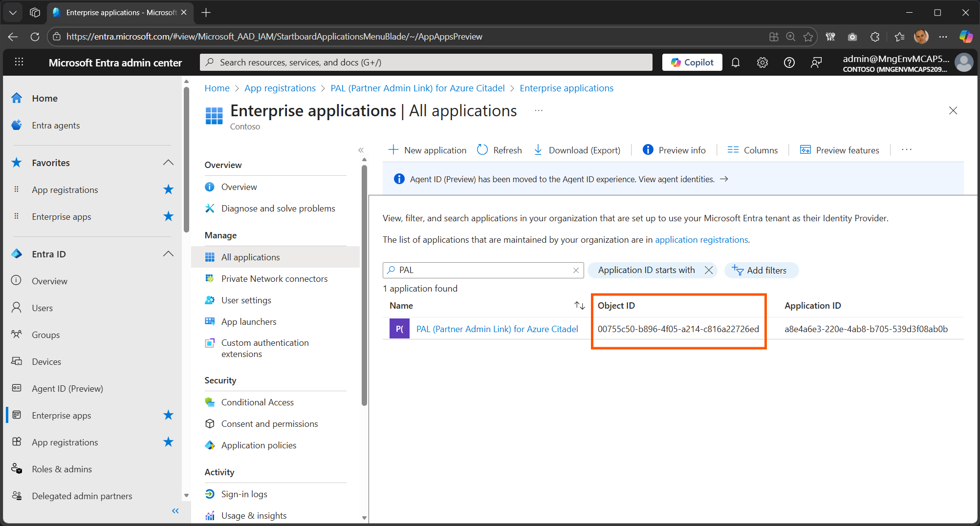Click the application registrations link
This screenshot has width=980, height=526.
pyautogui.click(x=701, y=240)
